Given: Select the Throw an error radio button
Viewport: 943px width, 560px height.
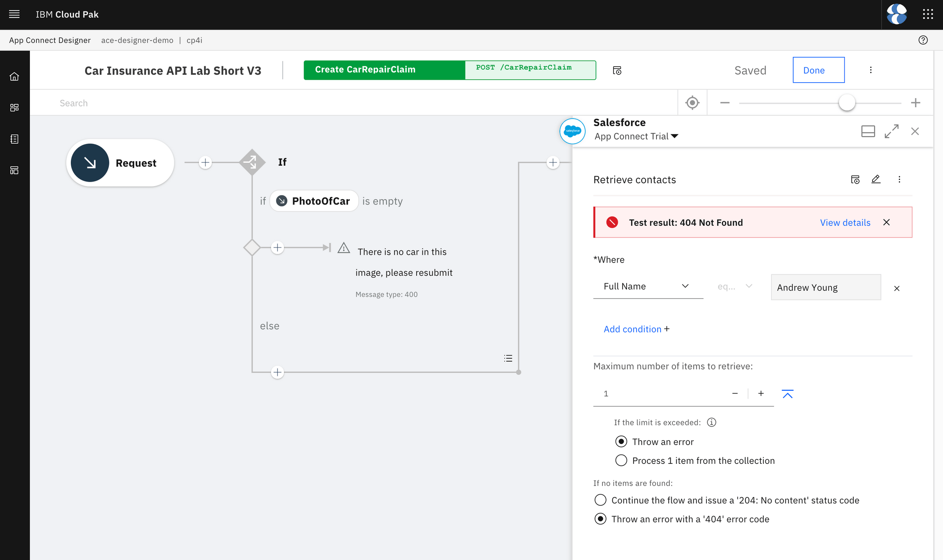Looking at the screenshot, I should pyautogui.click(x=621, y=441).
